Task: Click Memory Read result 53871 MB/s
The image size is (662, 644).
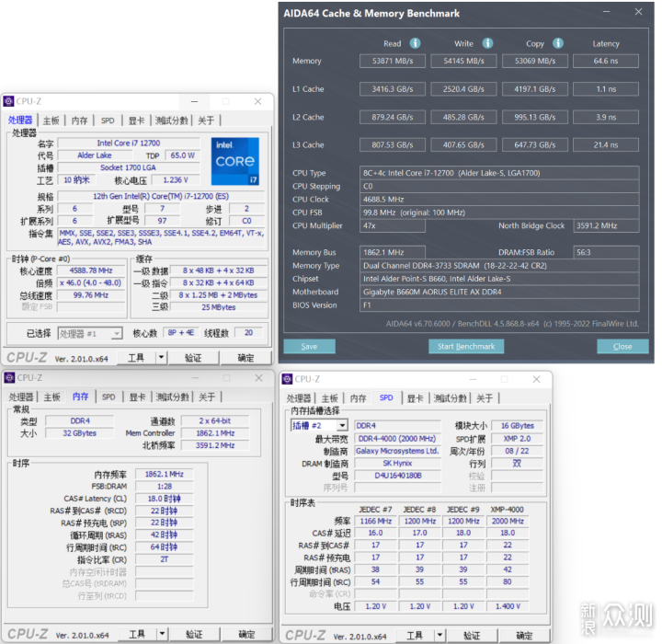Action: (393, 61)
